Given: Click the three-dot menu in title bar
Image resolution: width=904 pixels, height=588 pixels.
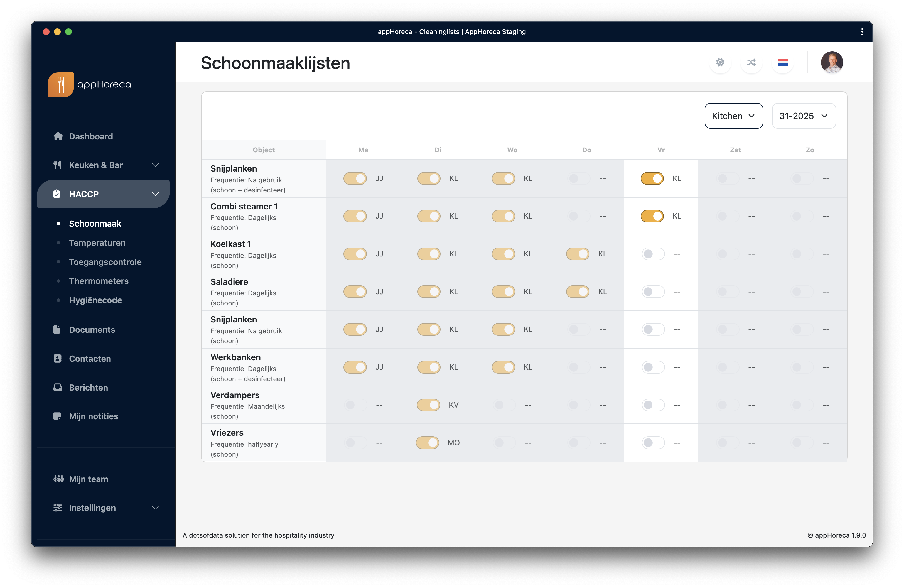Looking at the screenshot, I should (x=862, y=31).
